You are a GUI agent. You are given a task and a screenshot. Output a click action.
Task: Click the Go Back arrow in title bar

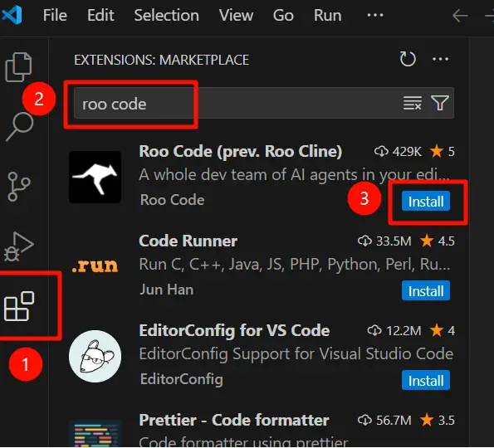(x=460, y=15)
